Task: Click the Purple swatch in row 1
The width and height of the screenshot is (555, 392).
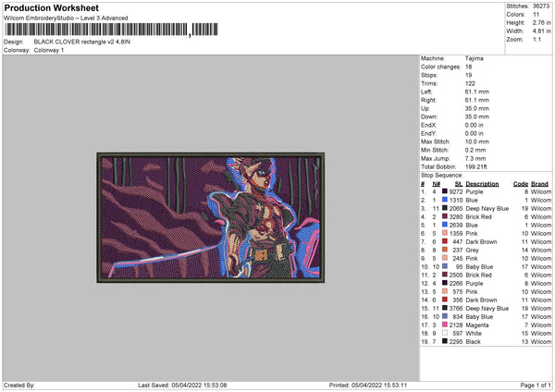Action: pyautogui.click(x=445, y=191)
